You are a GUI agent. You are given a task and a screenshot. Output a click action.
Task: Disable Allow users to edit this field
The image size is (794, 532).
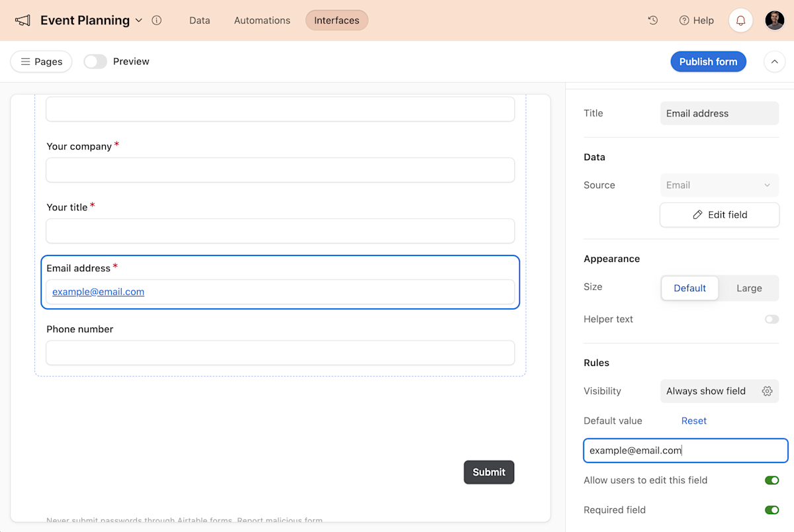point(772,480)
